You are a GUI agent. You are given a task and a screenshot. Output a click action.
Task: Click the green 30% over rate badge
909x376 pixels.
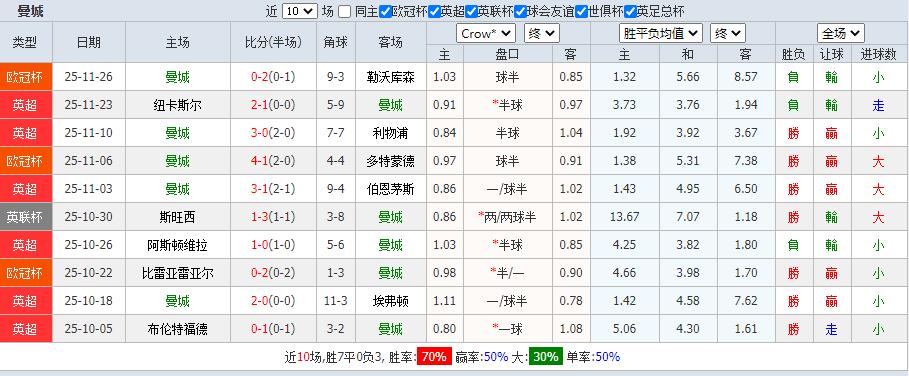(x=546, y=356)
